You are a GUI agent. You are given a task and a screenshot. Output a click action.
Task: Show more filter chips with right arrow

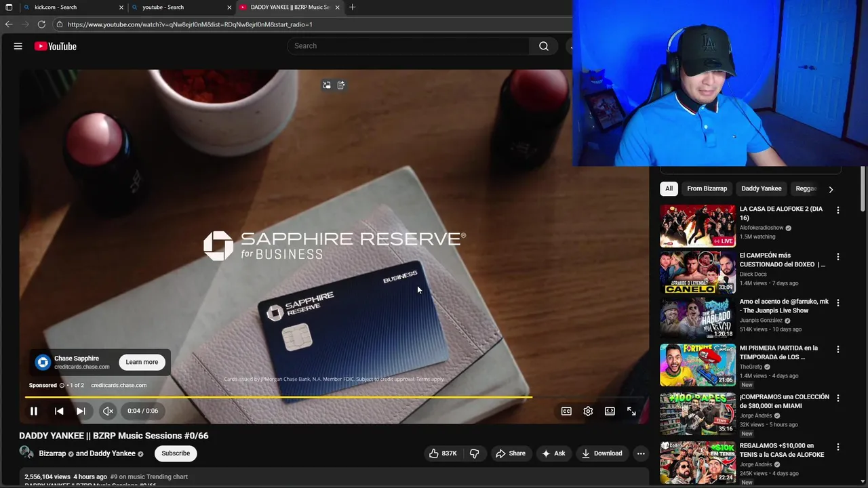[831, 189]
